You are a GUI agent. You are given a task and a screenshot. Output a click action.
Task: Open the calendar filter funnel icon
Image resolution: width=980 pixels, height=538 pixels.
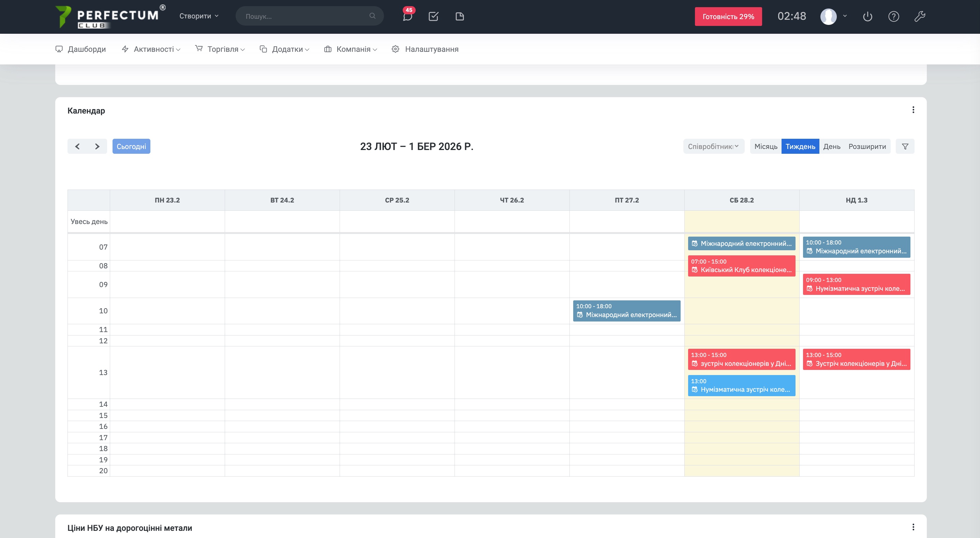pos(905,147)
